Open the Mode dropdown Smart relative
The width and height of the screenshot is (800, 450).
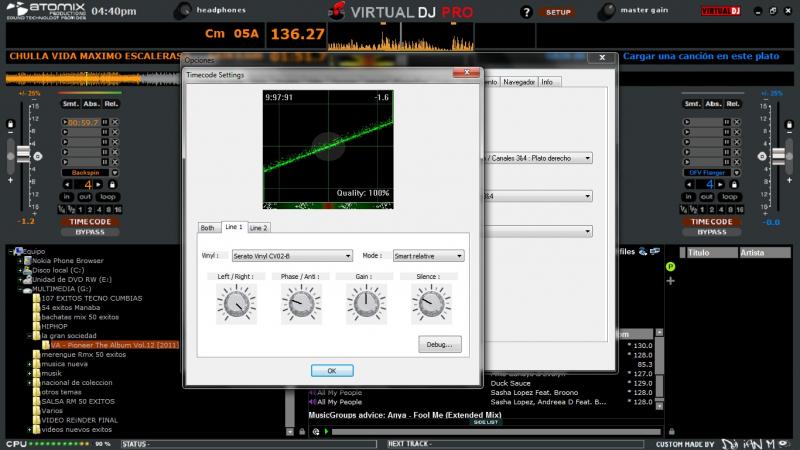[x=428, y=256]
